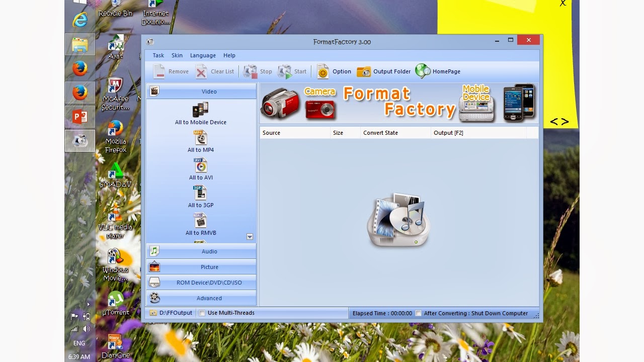Visit the Format Factory HomePage
Viewport: 644px width, 362px height.
click(437, 71)
